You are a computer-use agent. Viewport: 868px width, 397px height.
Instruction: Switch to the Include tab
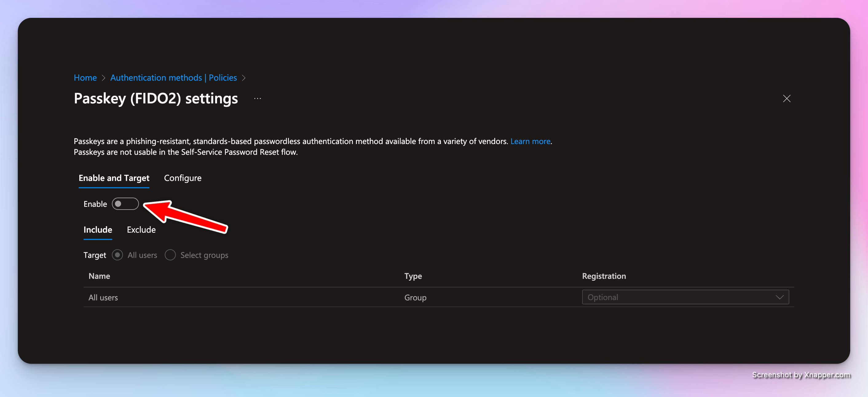(x=98, y=230)
